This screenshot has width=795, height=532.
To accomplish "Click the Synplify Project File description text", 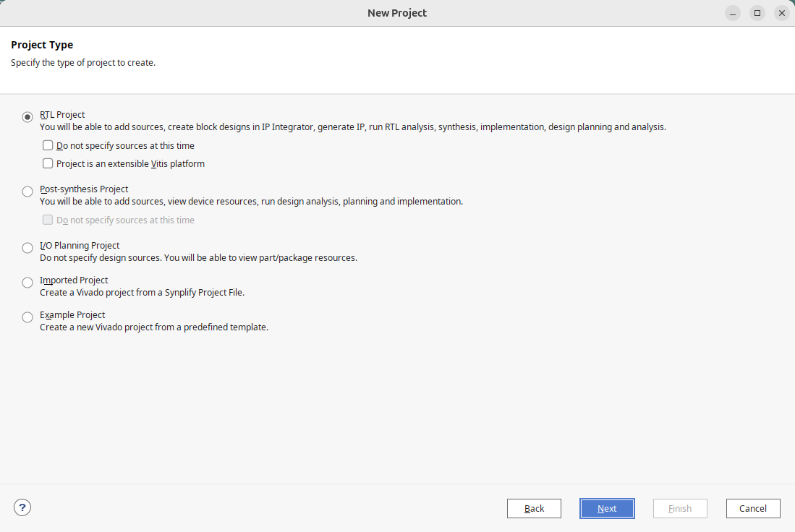I will pos(142,293).
